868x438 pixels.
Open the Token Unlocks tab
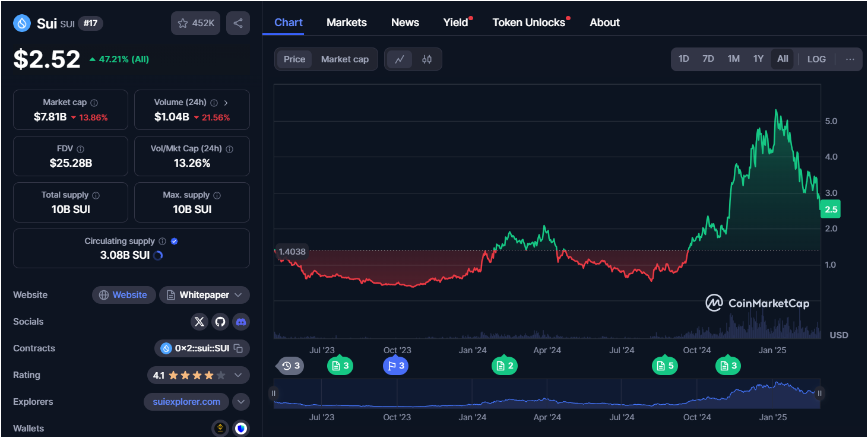point(529,23)
